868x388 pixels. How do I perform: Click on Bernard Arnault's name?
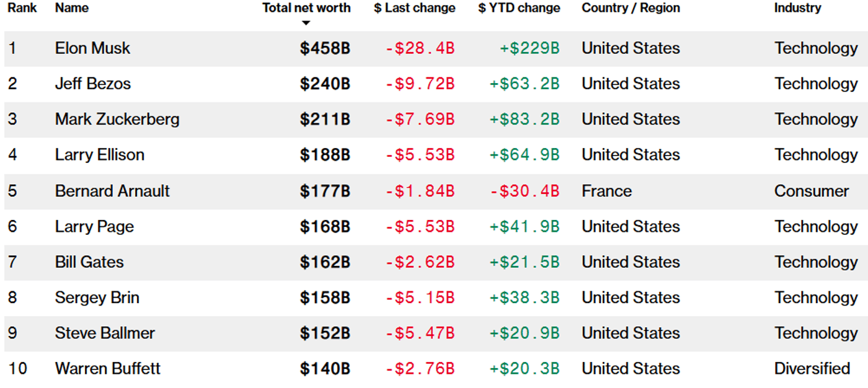(112, 191)
